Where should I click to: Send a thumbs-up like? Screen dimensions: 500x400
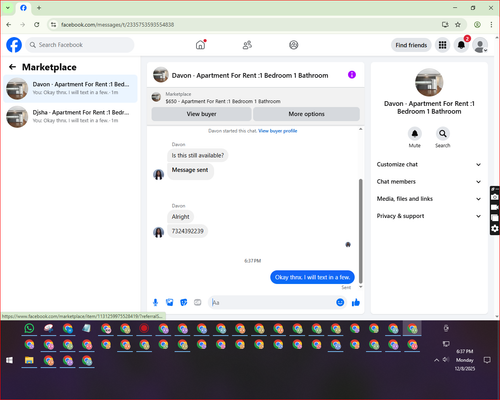coord(356,302)
